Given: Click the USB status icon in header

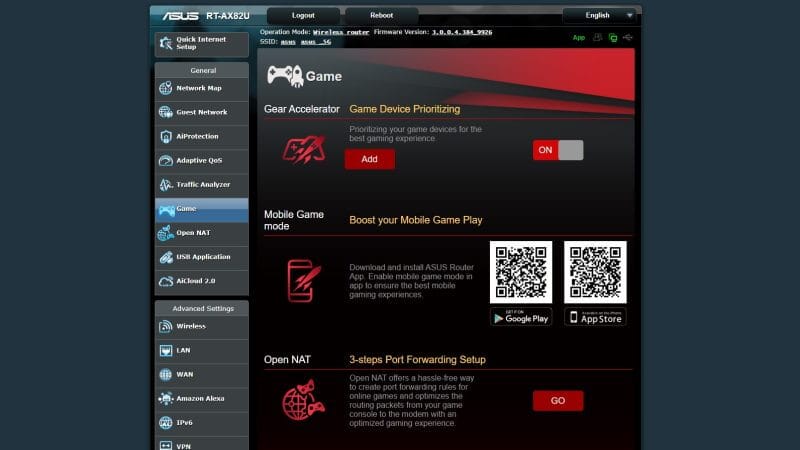Looking at the screenshot, I should click(627, 38).
